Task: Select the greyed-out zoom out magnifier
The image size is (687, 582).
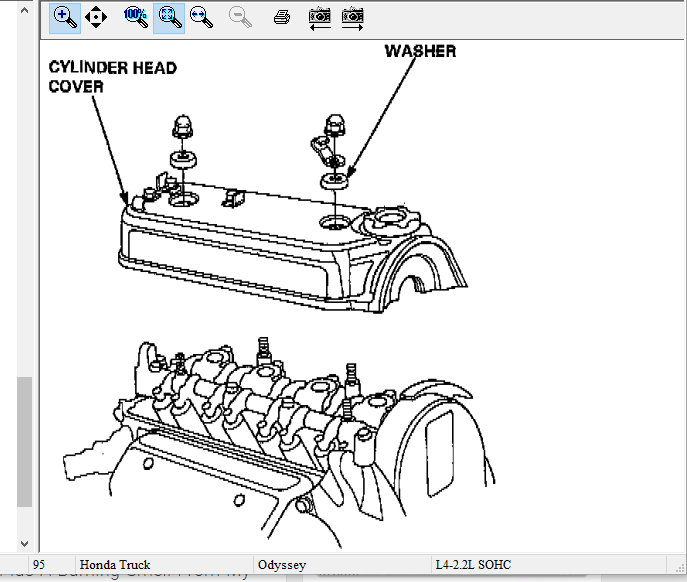Action: [240, 18]
